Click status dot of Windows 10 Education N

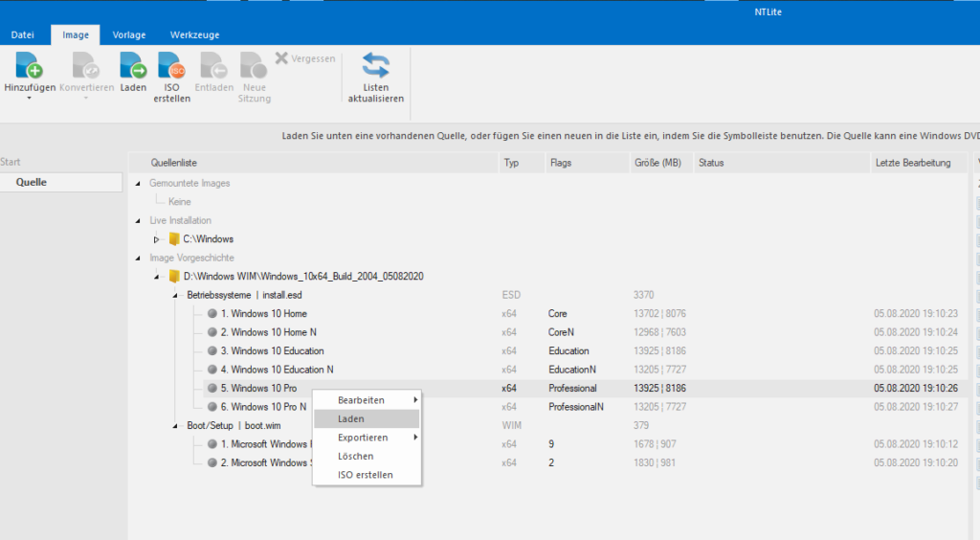[x=212, y=370]
